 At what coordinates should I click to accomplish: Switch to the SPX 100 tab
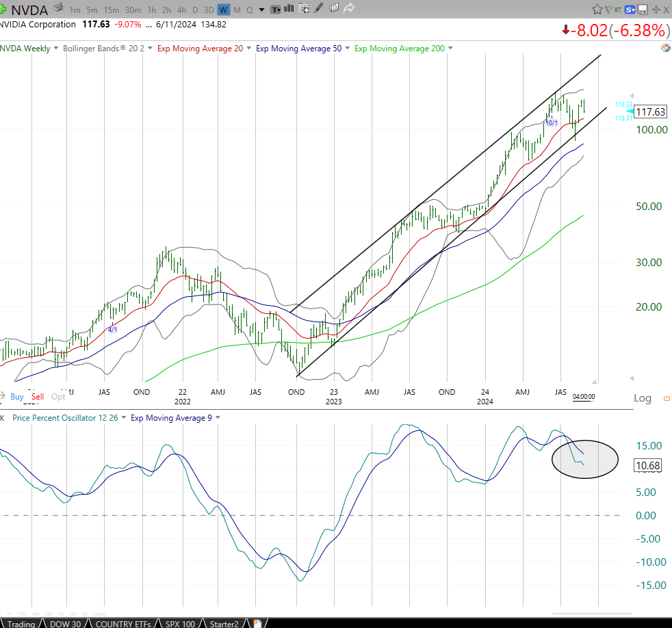180,624
